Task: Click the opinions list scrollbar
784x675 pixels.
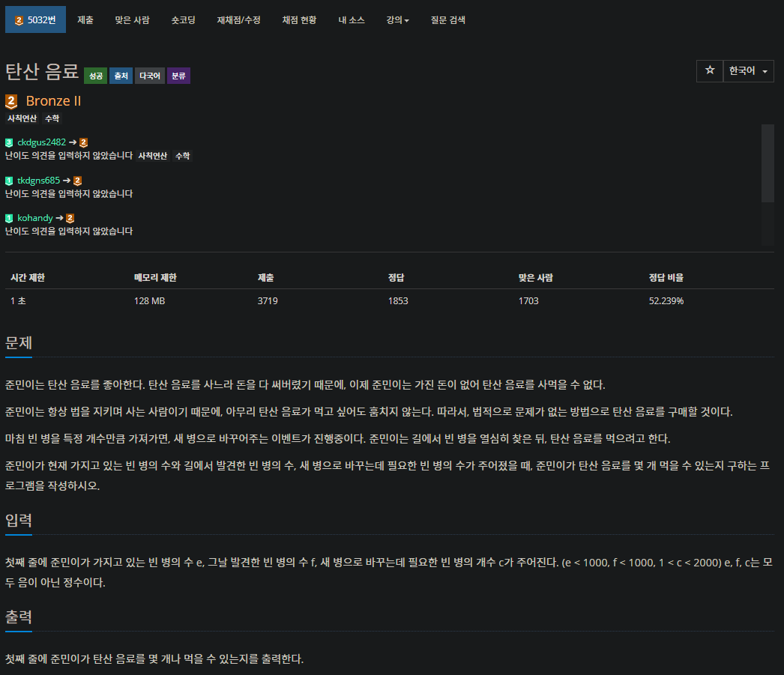Action: (x=768, y=163)
